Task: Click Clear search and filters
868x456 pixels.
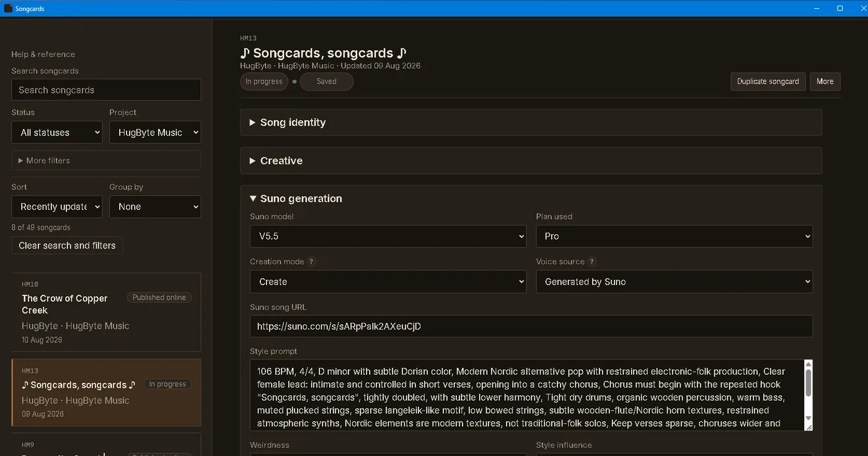Action: click(x=67, y=245)
